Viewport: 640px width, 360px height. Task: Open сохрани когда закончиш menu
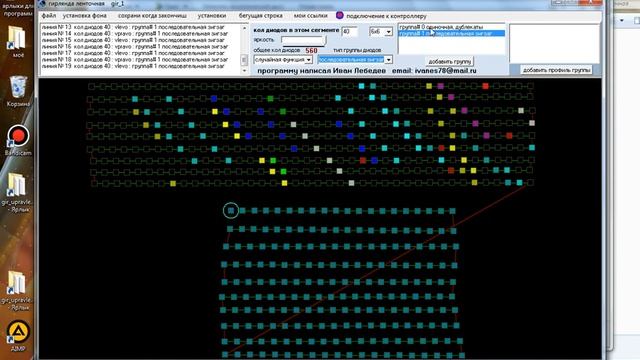click(152, 16)
